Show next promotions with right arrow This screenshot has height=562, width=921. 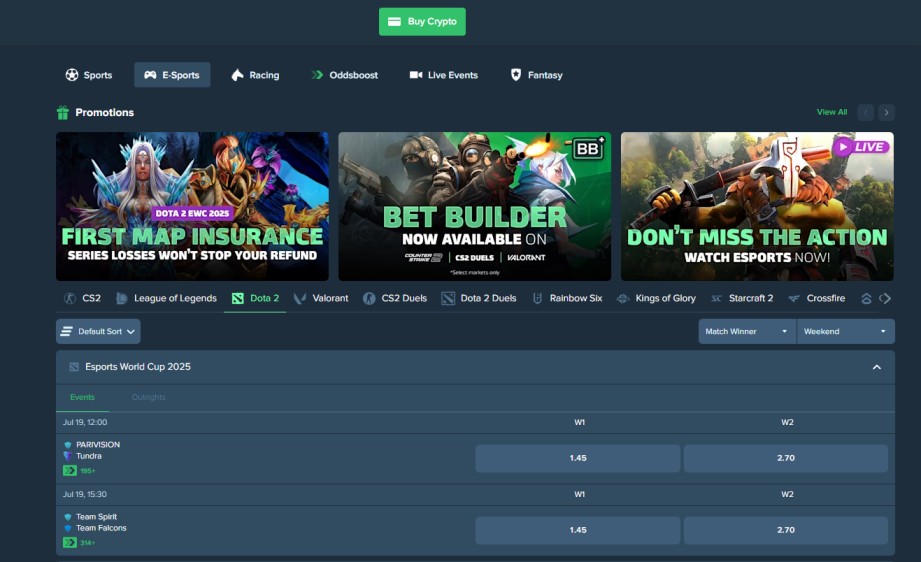click(886, 112)
